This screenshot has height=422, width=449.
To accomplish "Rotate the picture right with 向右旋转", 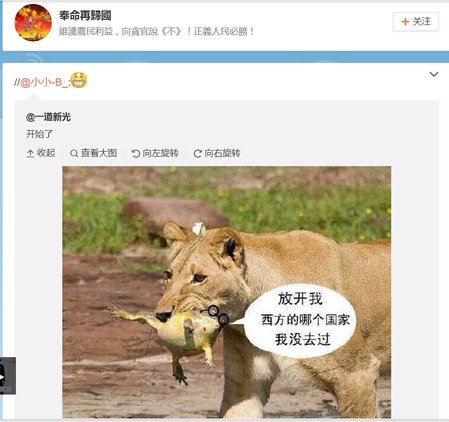I will [x=217, y=153].
